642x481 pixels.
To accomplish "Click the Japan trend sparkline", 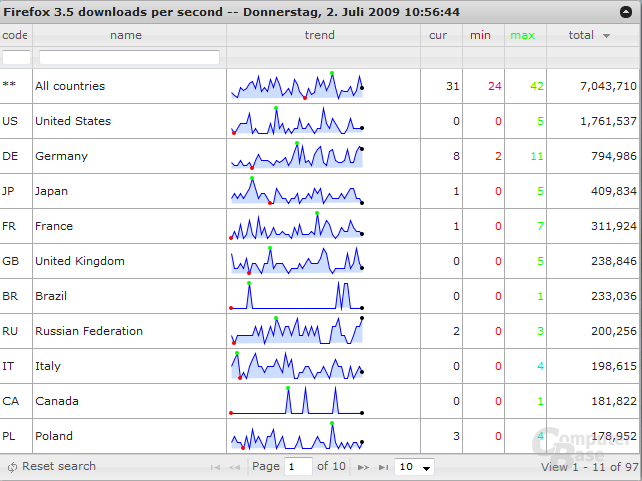I will [x=296, y=191].
